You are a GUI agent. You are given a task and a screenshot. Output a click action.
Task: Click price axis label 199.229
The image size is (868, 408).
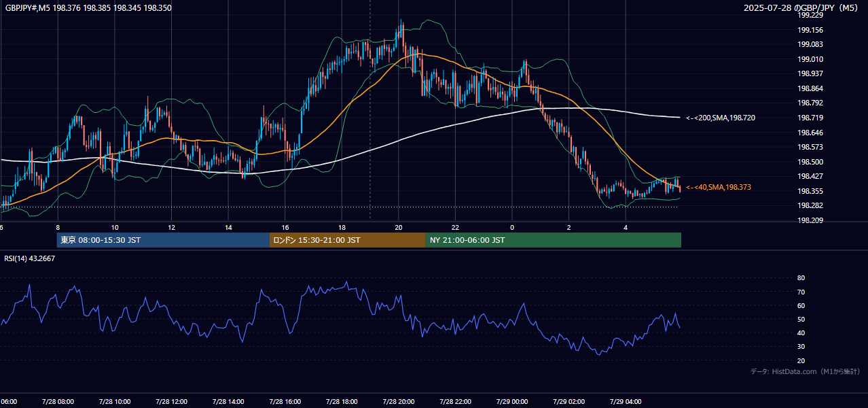tap(810, 16)
